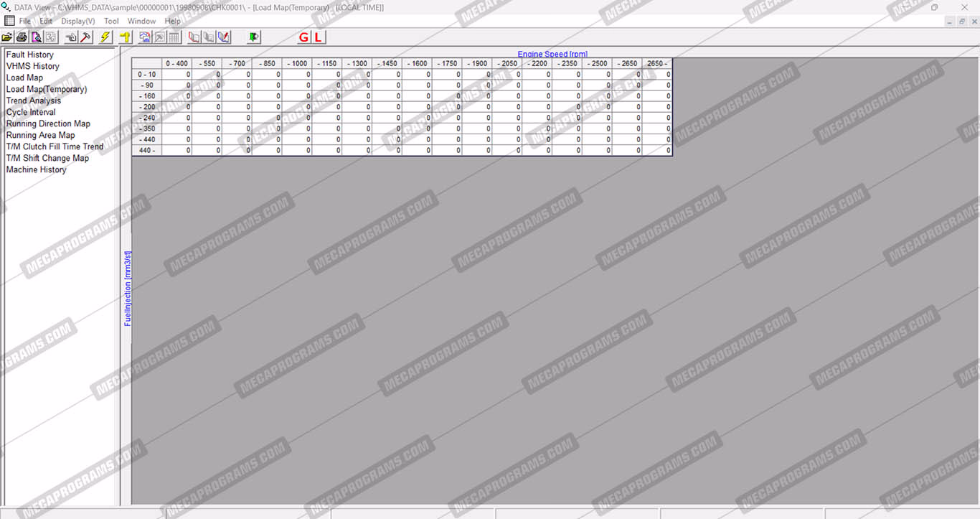Image resolution: width=980 pixels, height=519 pixels.
Task: Open the Window menu
Action: click(x=142, y=22)
